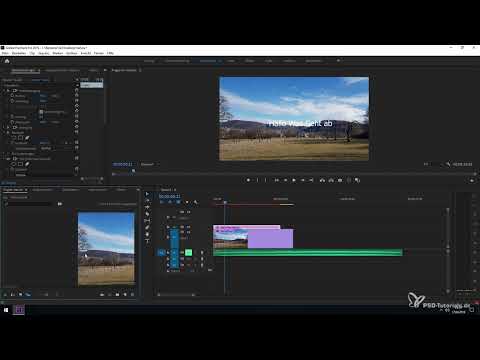Viewport: 480px width, 360px height.
Task: Switch Project panel to list view
Action: coord(12,294)
